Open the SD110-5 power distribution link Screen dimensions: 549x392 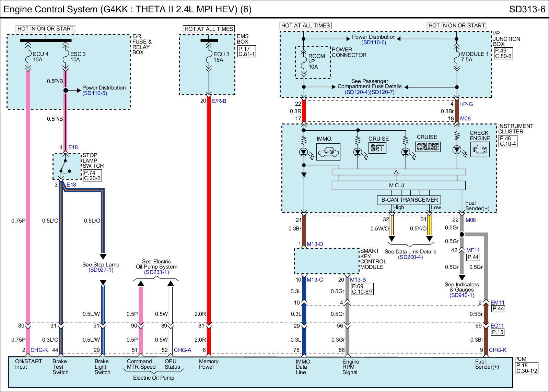[x=95, y=93]
